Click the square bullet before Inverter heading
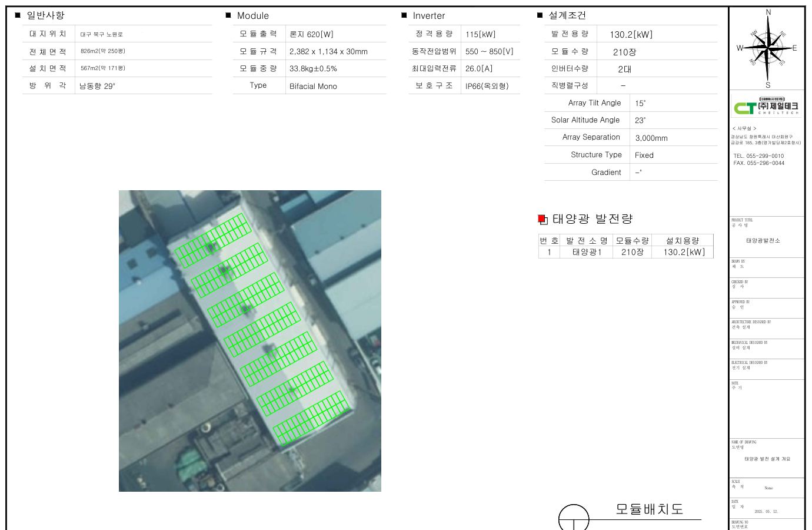Viewport: 812px width, 530px height. [404, 15]
